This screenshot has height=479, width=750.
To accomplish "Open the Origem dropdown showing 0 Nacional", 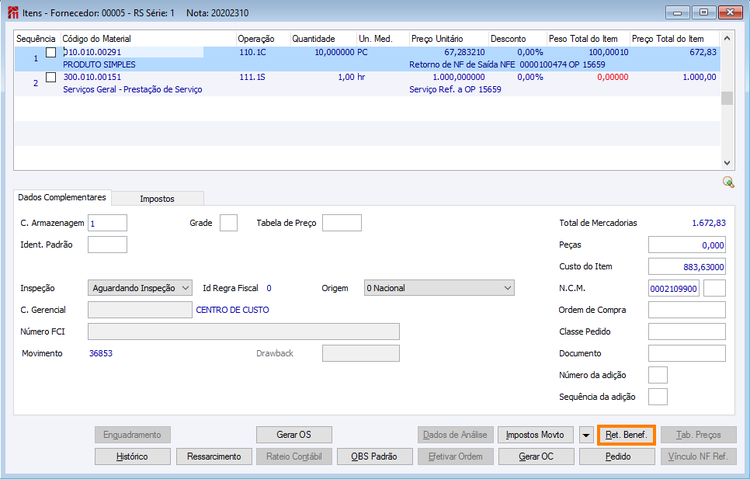I will pyautogui.click(x=439, y=288).
